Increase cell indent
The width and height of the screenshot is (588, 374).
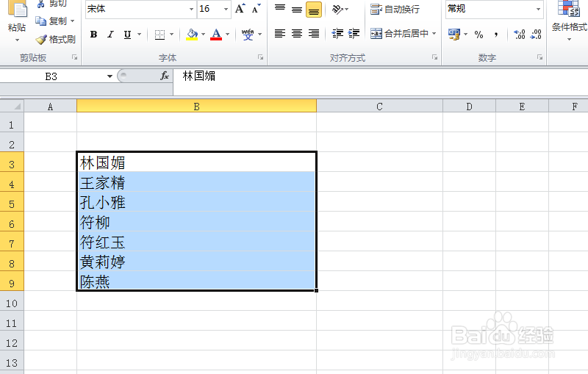354,34
